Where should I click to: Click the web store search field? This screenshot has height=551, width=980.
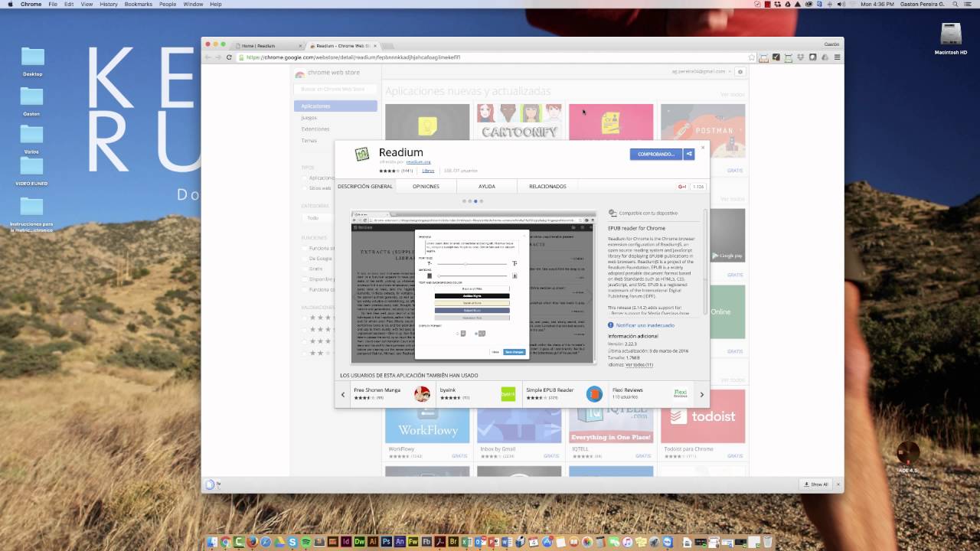[x=335, y=89]
